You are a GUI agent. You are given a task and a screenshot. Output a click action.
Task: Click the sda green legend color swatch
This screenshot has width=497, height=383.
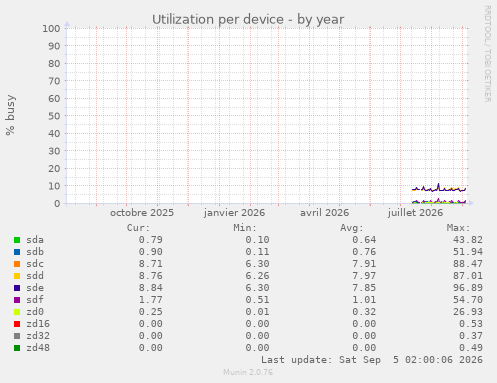[17, 240]
